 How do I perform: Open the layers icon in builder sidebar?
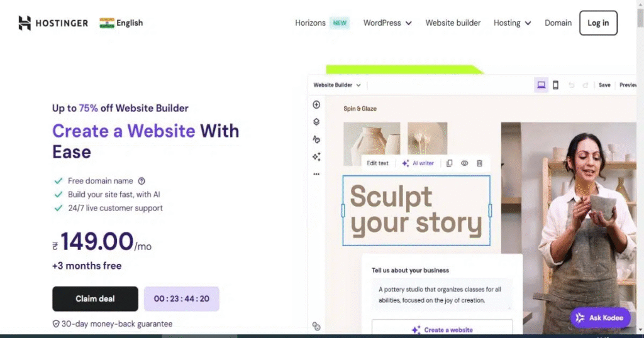316,122
